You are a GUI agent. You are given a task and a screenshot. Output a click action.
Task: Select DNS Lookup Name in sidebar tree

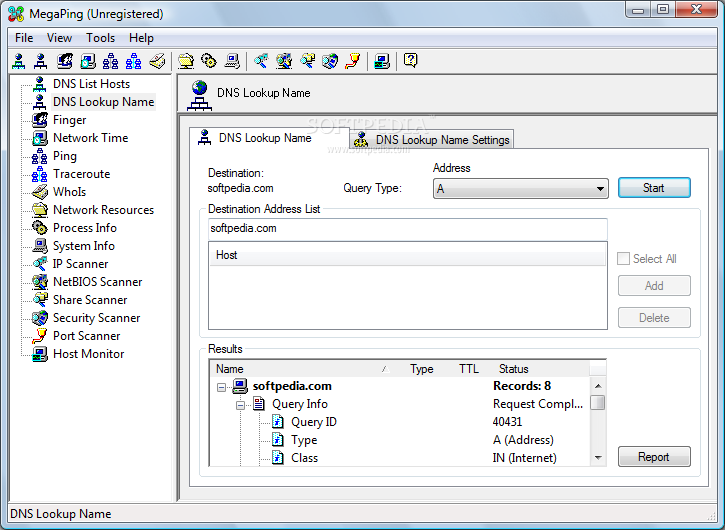coord(103,102)
